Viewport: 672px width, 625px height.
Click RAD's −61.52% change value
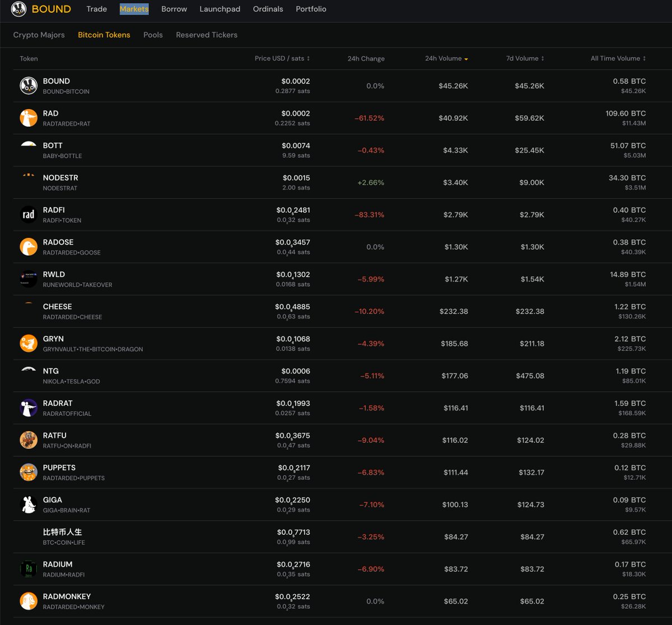point(369,118)
